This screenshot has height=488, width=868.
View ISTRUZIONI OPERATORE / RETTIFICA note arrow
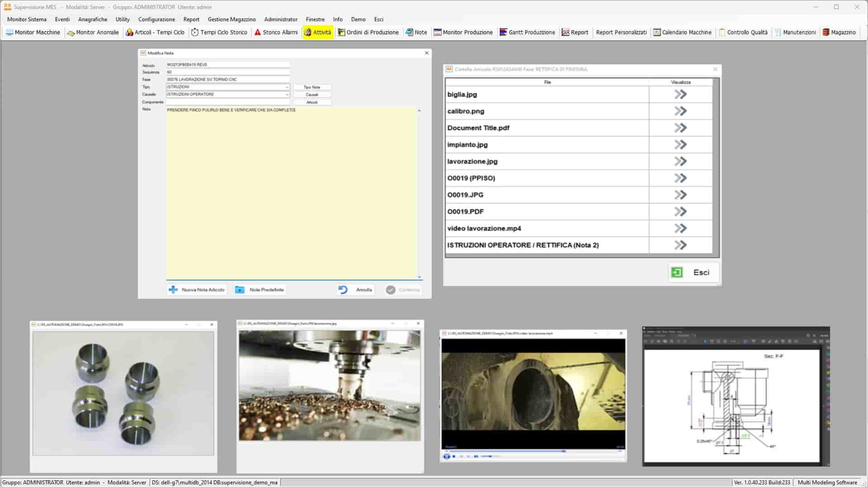[680, 245]
